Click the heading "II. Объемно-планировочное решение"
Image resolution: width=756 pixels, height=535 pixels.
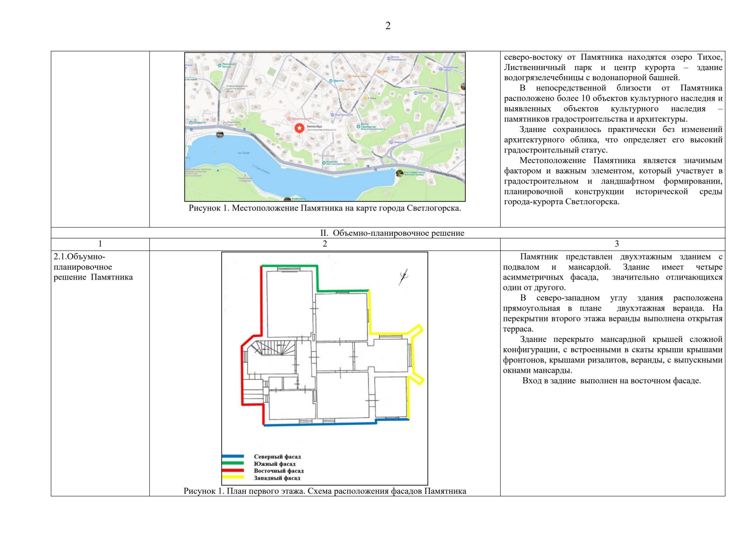[x=392, y=233]
